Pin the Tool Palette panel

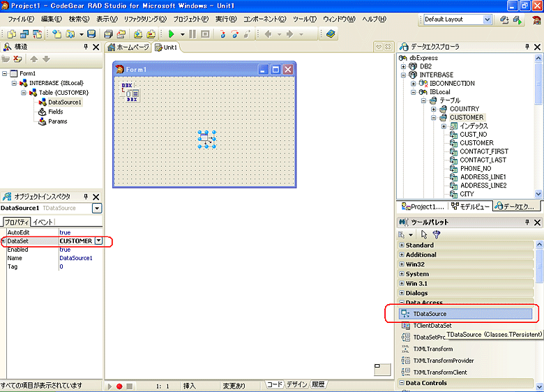pos(527,222)
